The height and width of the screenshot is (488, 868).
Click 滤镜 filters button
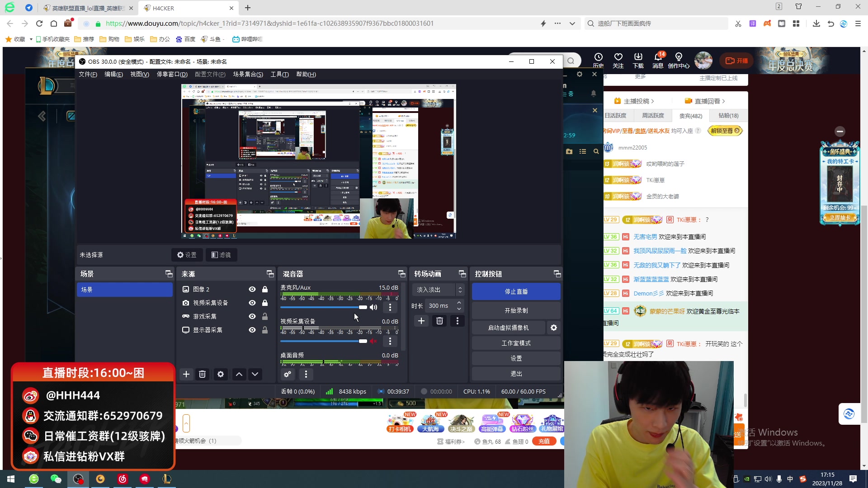click(x=222, y=255)
